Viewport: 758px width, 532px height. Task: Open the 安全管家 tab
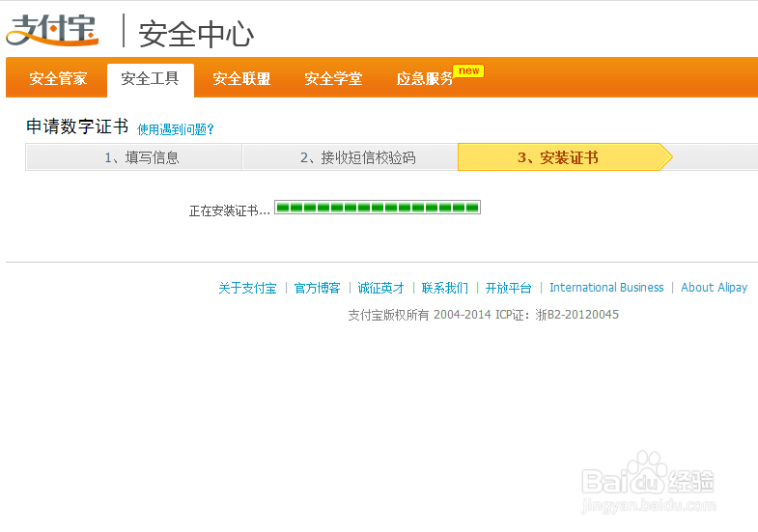(x=58, y=78)
